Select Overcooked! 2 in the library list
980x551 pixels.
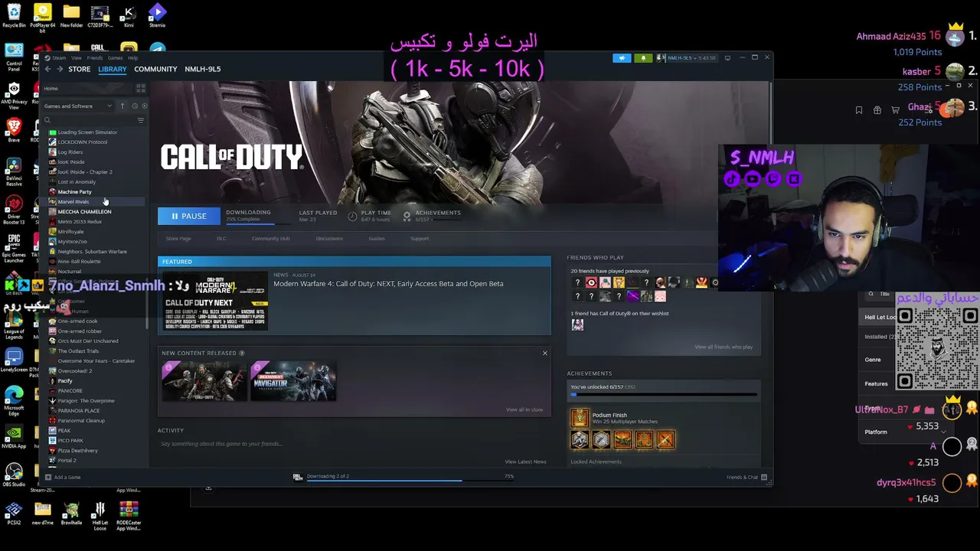coord(75,370)
